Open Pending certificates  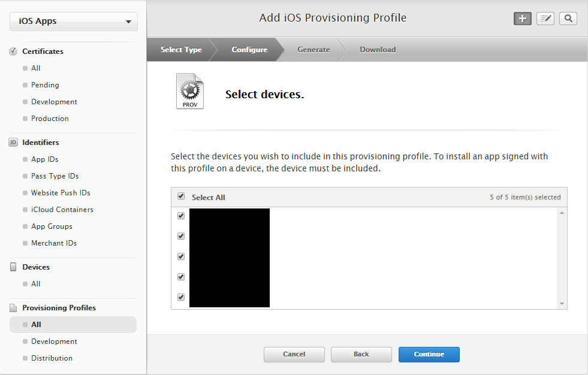pos(45,85)
